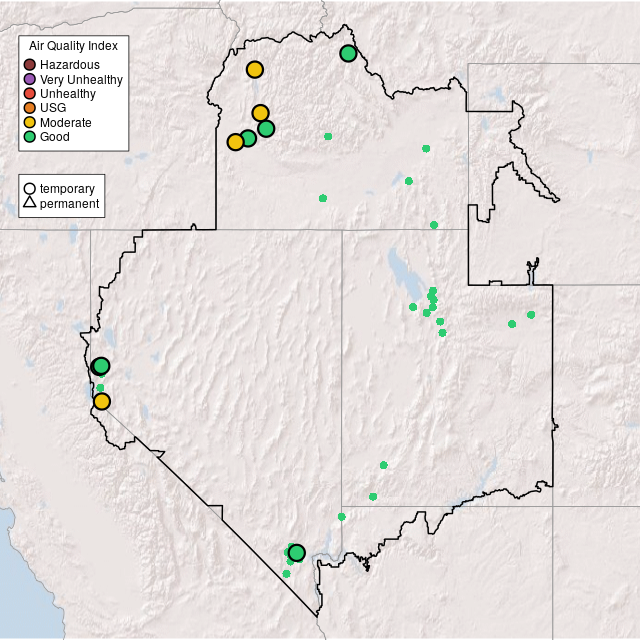Screen dimensions: 640x640
Task: Click the Hazardous color swatch in legend
Action: click(x=30, y=65)
